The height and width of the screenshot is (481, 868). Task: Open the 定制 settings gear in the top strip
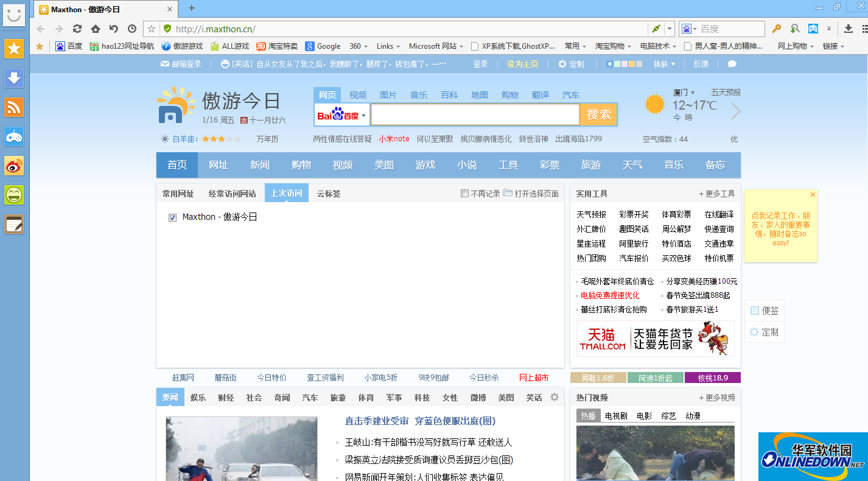click(571, 64)
